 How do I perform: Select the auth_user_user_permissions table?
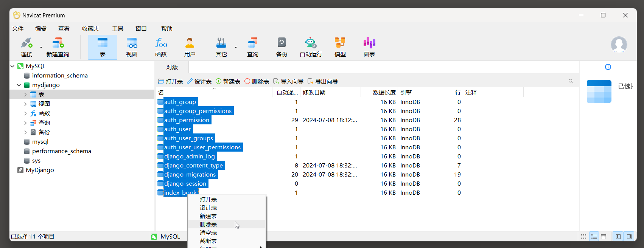pyautogui.click(x=202, y=147)
